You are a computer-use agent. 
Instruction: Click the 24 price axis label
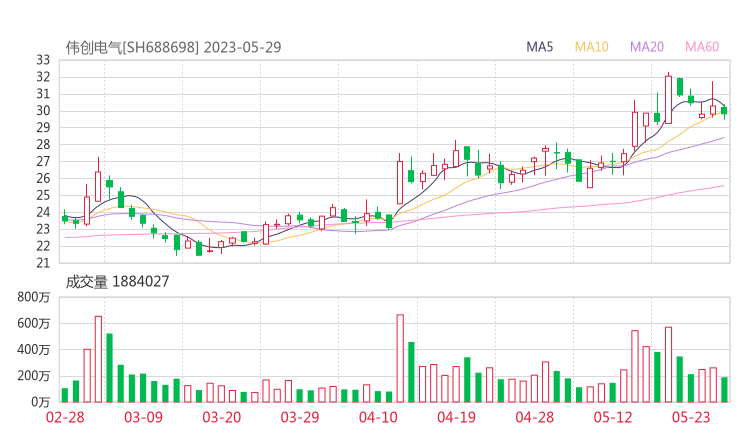tap(43, 212)
